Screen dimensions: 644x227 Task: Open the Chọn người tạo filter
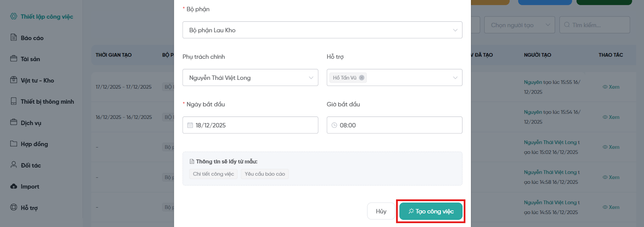pyautogui.click(x=519, y=25)
